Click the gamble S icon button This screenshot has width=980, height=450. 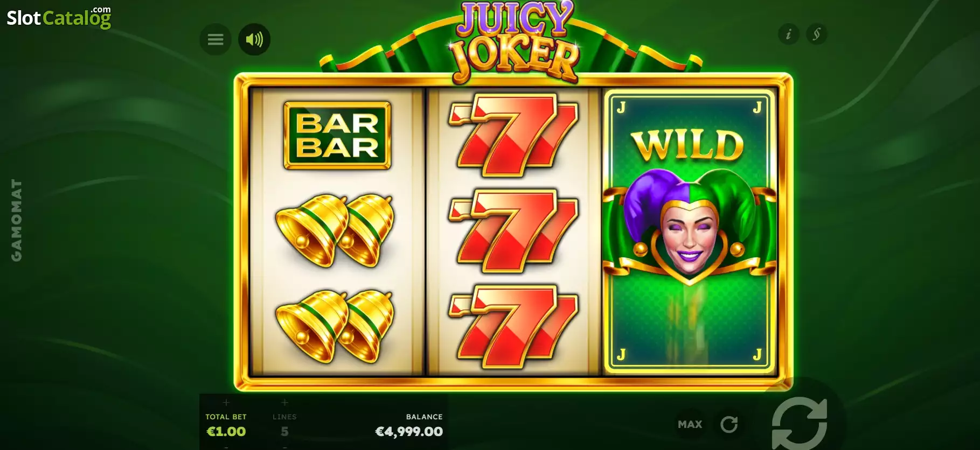(817, 34)
